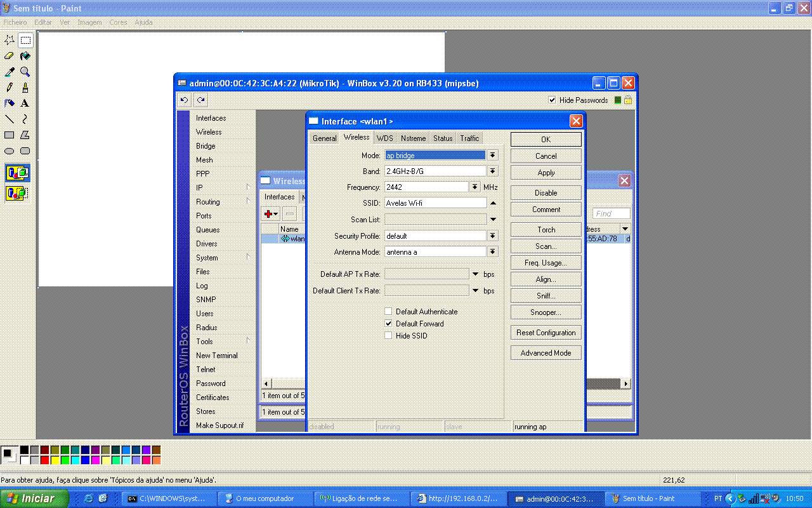Image resolution: width=812 pixels, height=508 pixels.
Task: Select transparent selection option in Paint toolbox
Action: (x=17, y=192)
